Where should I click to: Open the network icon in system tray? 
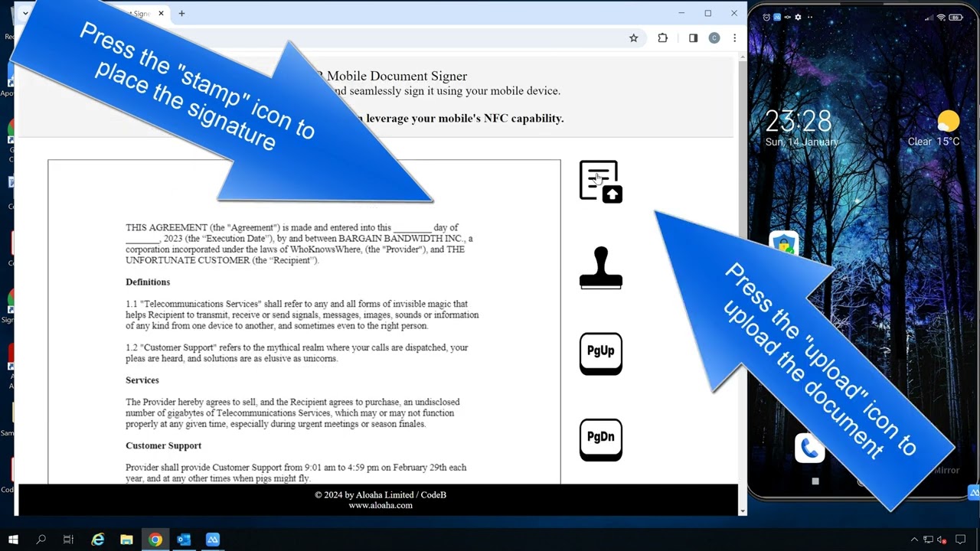[x=928, y=540]
